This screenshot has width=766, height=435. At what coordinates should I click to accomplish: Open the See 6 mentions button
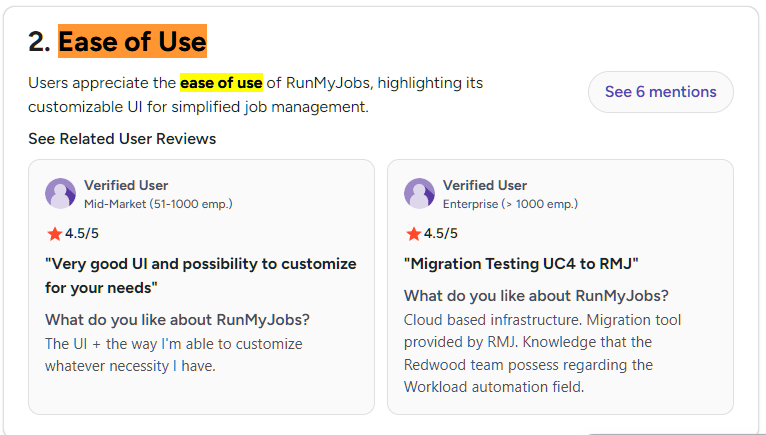(x=660, y=92)
